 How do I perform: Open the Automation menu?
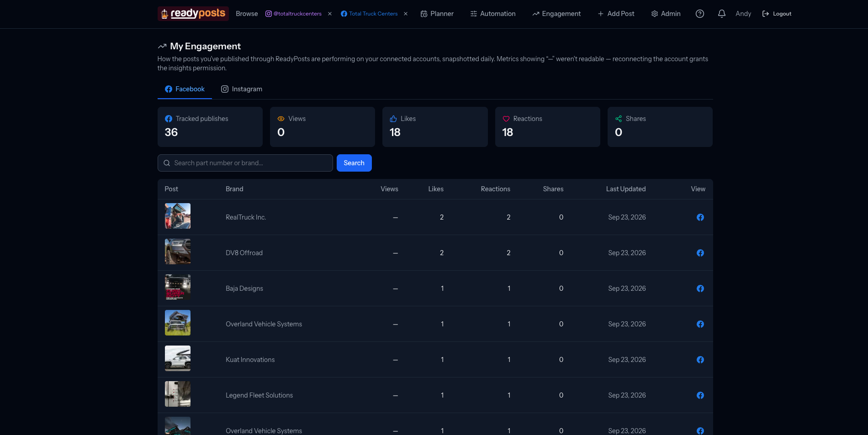492,14
